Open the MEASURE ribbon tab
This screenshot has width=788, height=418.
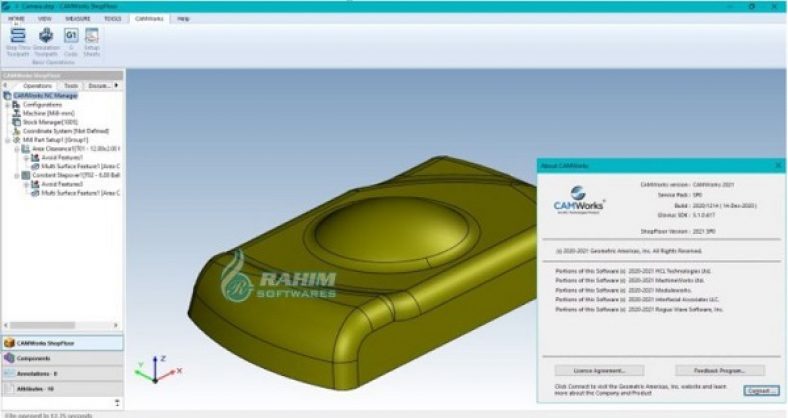pyautogui.click(x=78, y=19)
